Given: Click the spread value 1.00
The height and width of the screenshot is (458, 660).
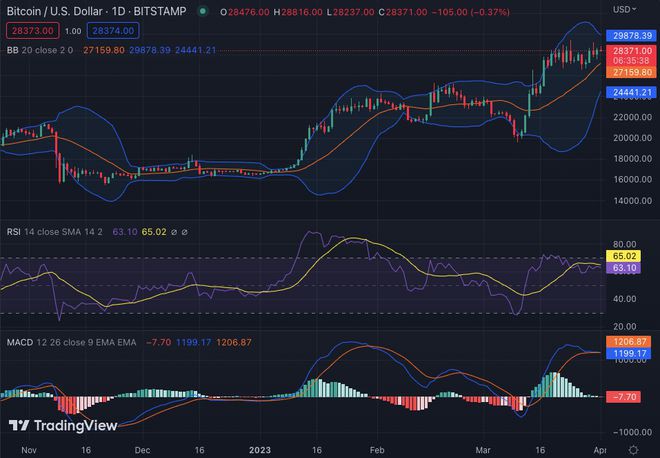Looking at the screenshot, I should pyautogui.click(x=73, y=31).
